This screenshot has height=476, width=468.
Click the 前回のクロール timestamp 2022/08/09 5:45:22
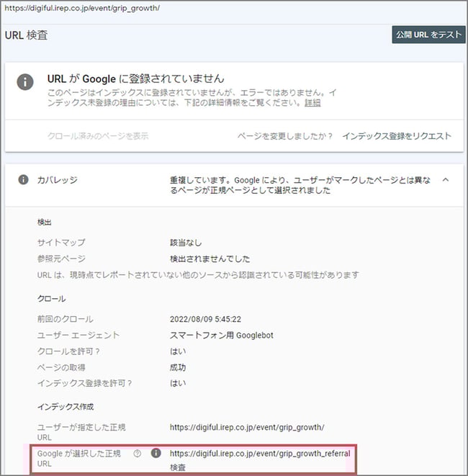204,319
